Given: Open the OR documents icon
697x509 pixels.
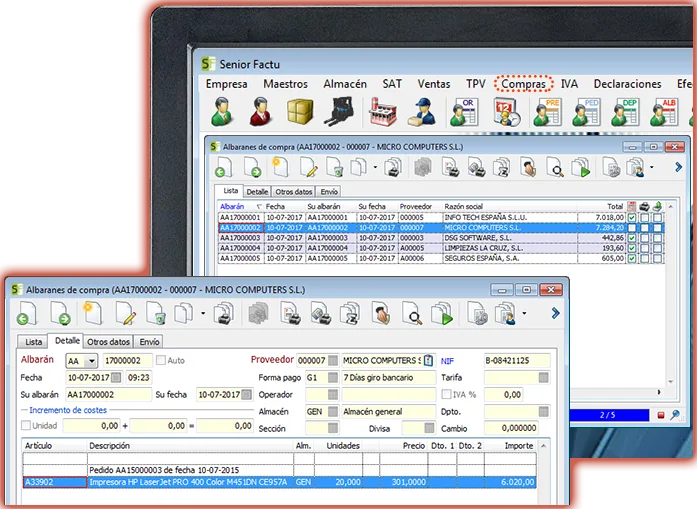Looking at the screenshot, I should click(x=464, y=112).
